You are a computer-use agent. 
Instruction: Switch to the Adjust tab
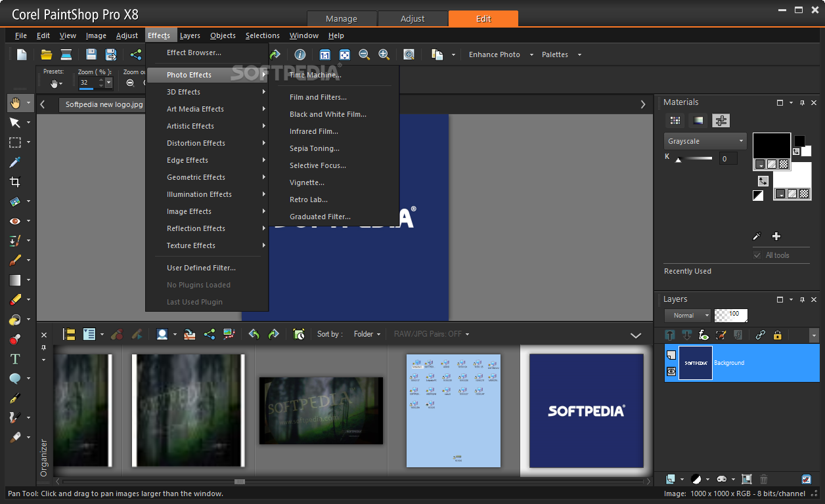pos(412,18)
